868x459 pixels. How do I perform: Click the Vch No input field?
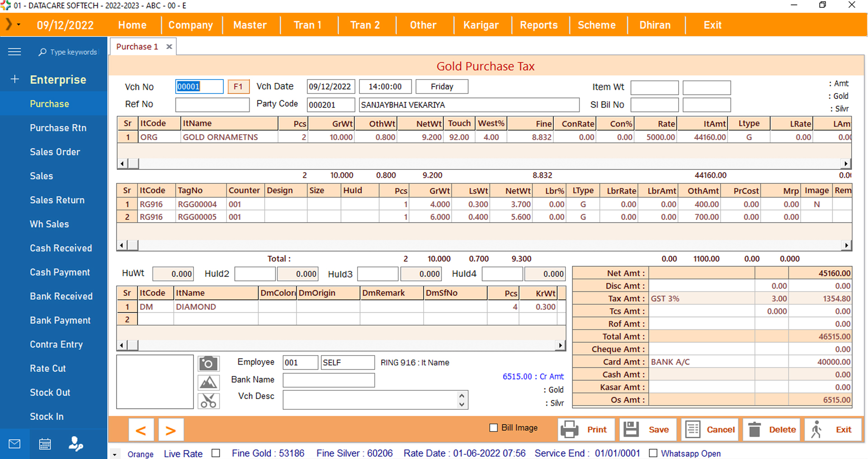point(199,86)
